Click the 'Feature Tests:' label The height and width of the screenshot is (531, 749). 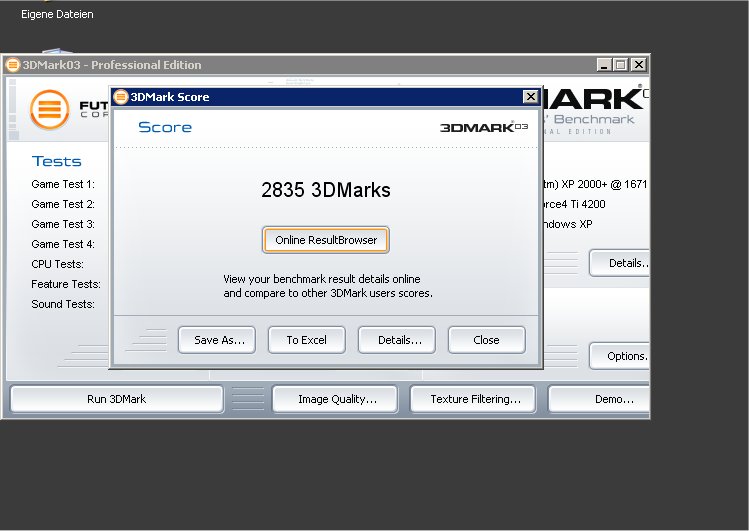(x=66, y=284)
